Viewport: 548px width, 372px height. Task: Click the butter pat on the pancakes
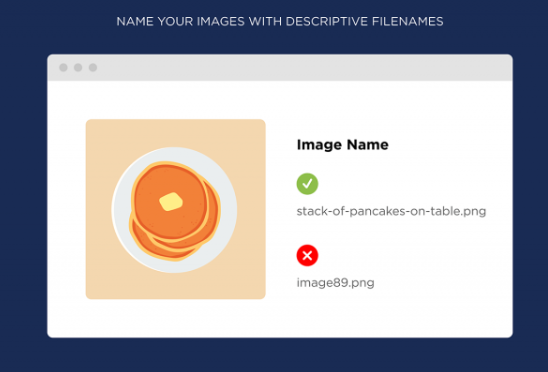(x=171, y=202)
